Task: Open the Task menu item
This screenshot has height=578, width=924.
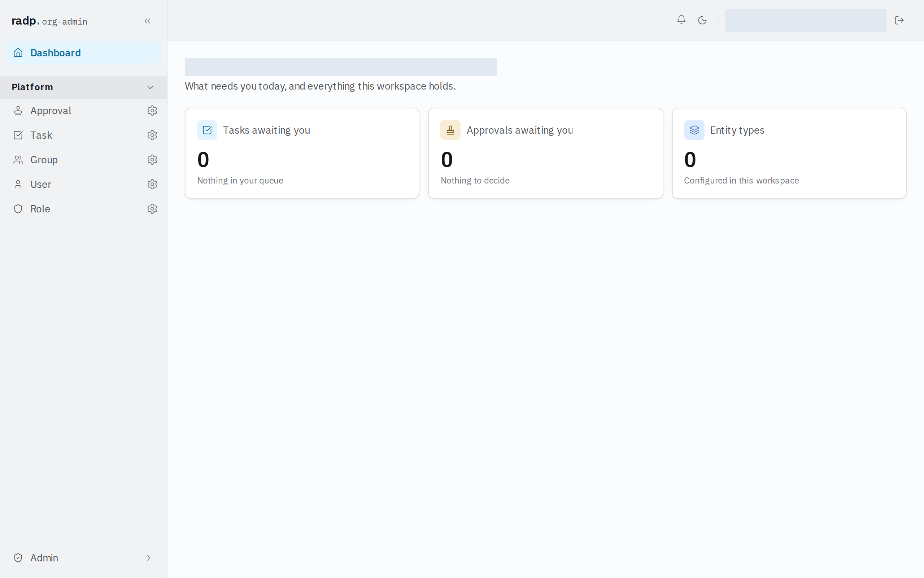Action: 41,135
